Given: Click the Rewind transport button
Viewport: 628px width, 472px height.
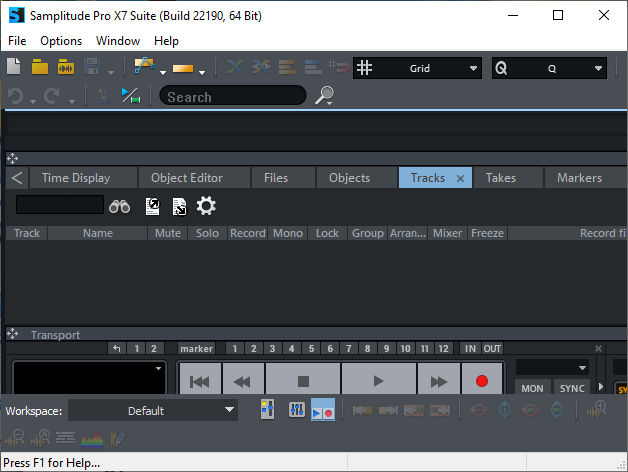Looking at the screenshot, I should click(242, 381).
